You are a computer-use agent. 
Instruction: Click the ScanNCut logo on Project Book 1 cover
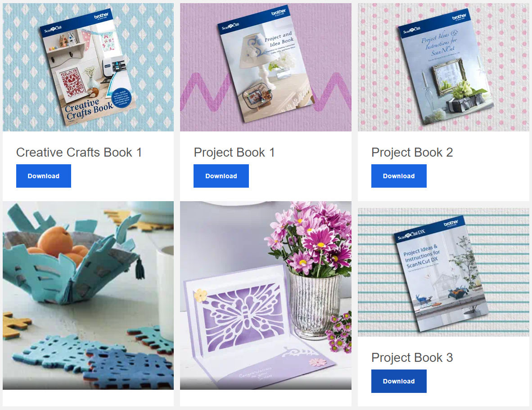[230, 26]
